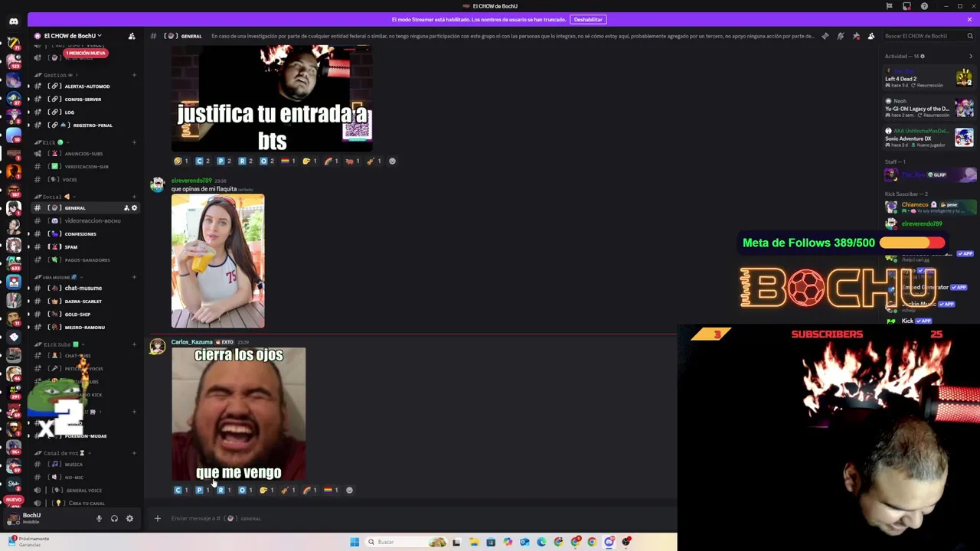The image size is (980, 551).
Task: Click the plus attach button in message bar
Action: tap(158, 519)
